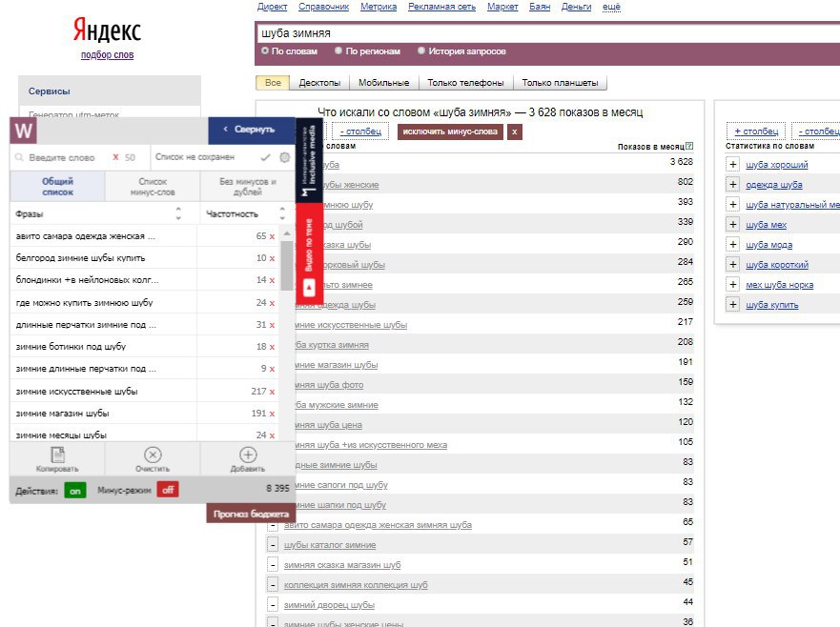The height and width of the screenshot is (627, 840).
Task: Click '+ столбец' in right statistics panel
Action: point(756,131)
